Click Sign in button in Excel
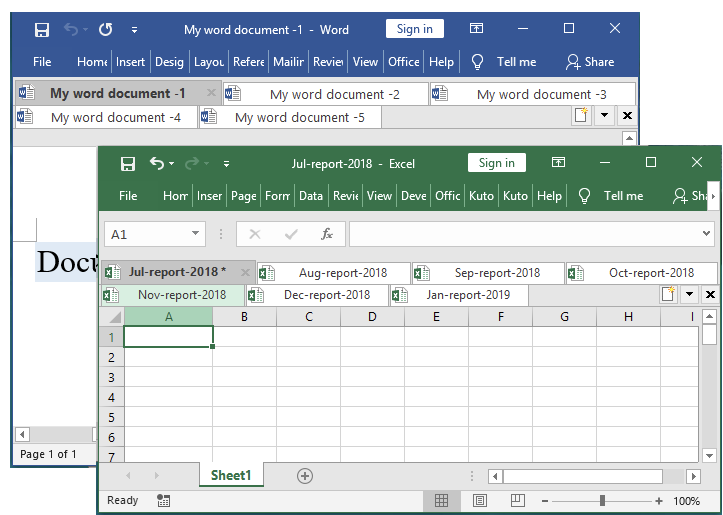The width and height of the screenshot is (723, 515). point(497,163)
